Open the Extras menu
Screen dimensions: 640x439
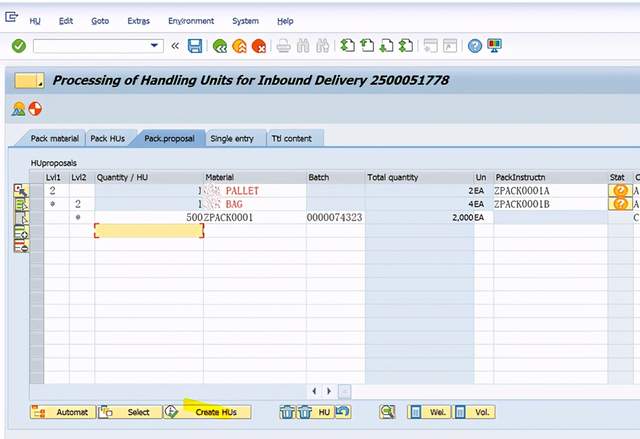[138, 21]
